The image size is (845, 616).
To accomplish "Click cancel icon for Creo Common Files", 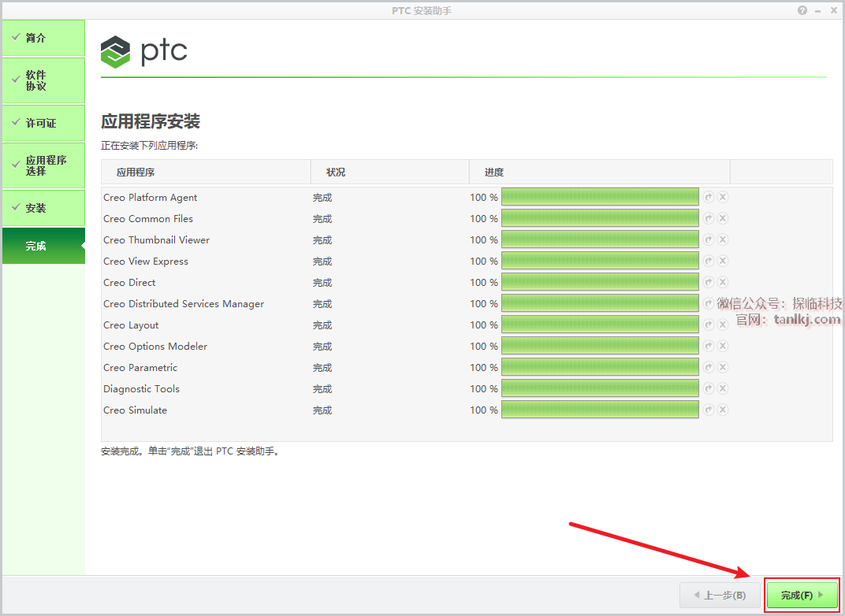I will [x=723, y=218].
